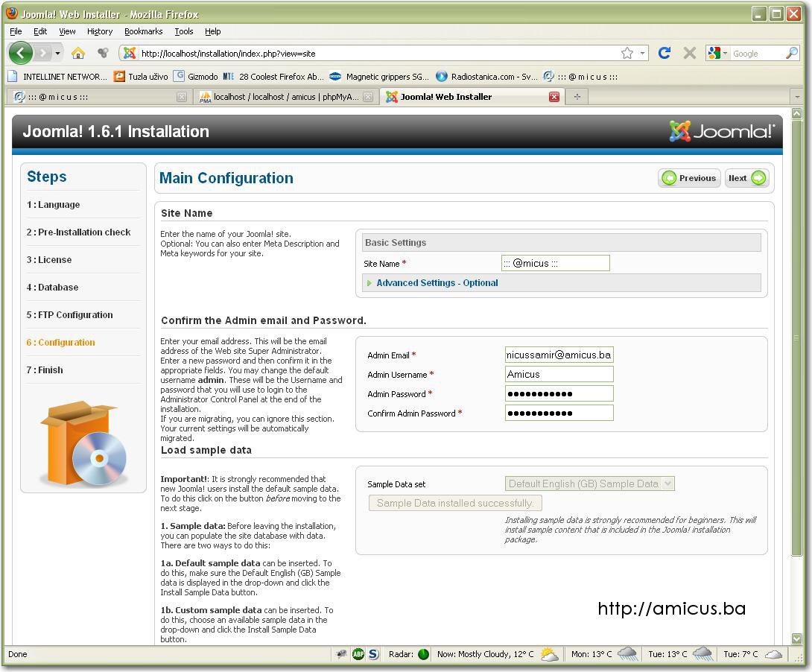Open the Magnetic grippers SG... bookmark

pos(380,77)
